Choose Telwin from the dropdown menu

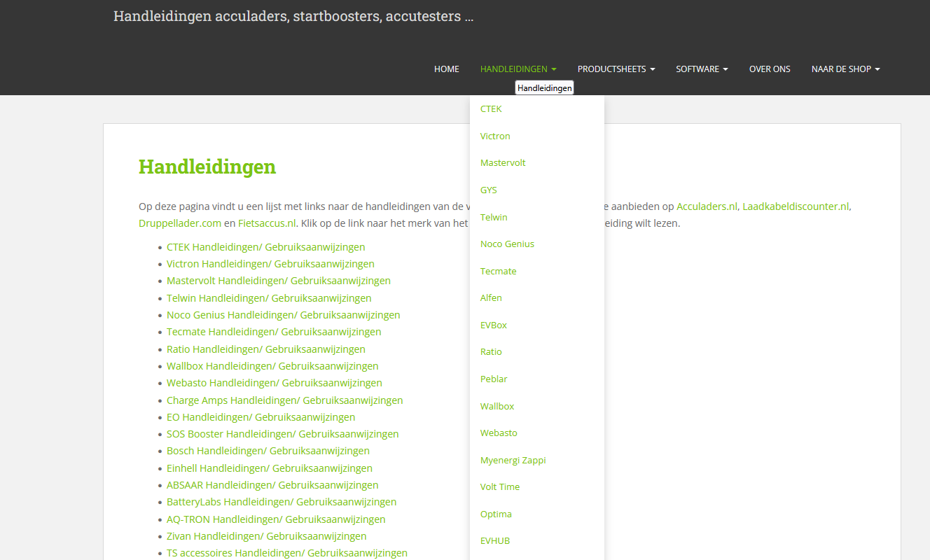[494, 217]
